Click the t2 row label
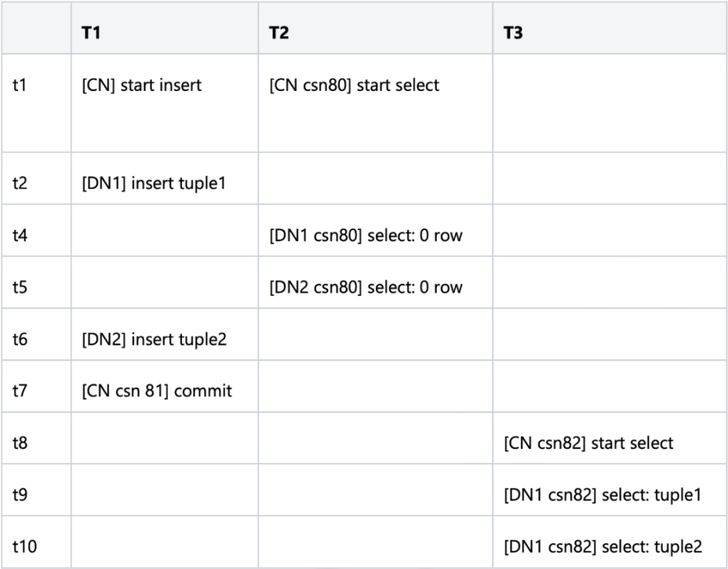728x569 pixels. tap(20, 183)
